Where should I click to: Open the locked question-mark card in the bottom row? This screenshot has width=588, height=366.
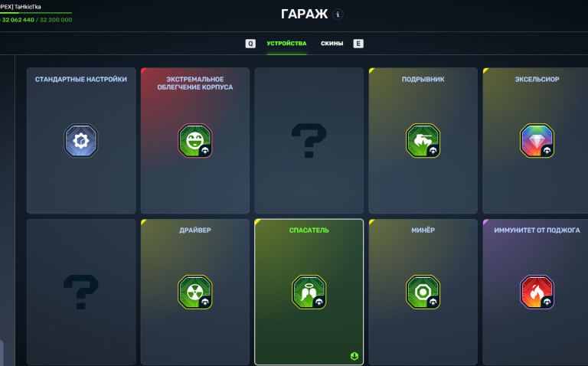(81, 292)
